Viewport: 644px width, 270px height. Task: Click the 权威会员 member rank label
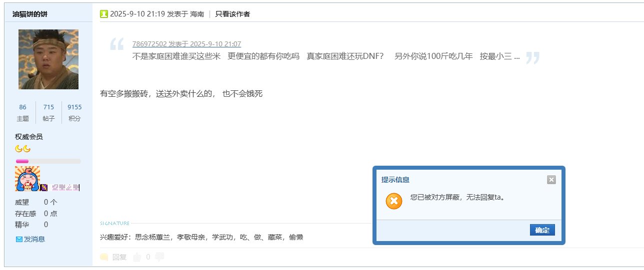coord(29,137)
